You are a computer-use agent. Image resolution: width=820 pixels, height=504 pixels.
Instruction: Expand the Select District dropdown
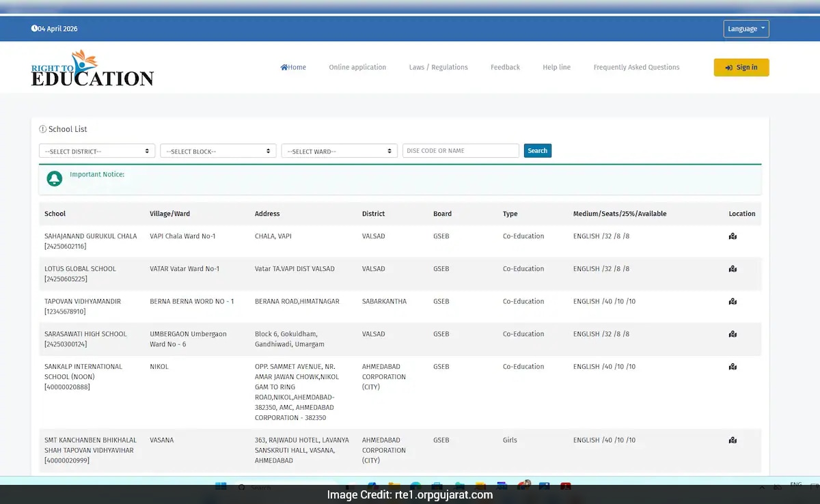(97, 151)
